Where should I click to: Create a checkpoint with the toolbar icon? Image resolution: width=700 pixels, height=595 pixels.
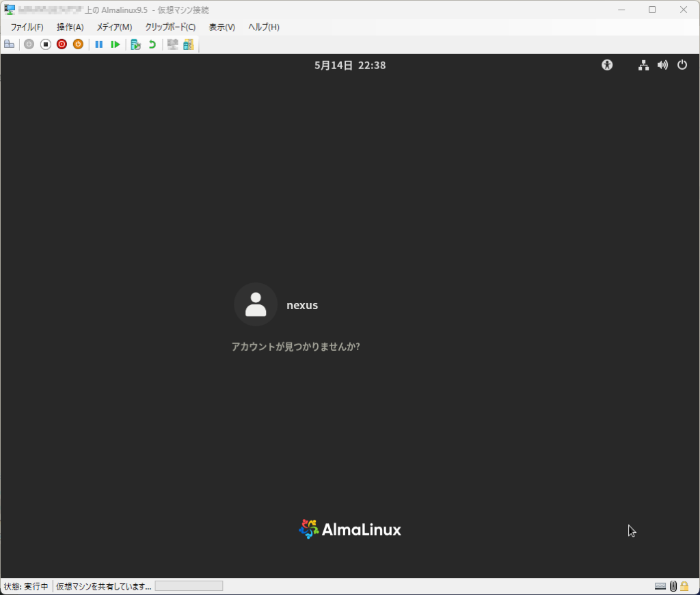click(135, 44)
